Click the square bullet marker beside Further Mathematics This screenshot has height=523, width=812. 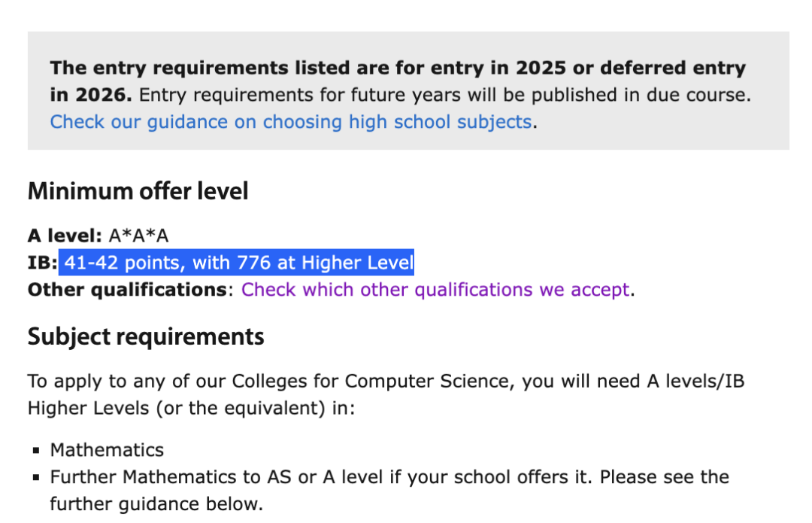point(36,477)
